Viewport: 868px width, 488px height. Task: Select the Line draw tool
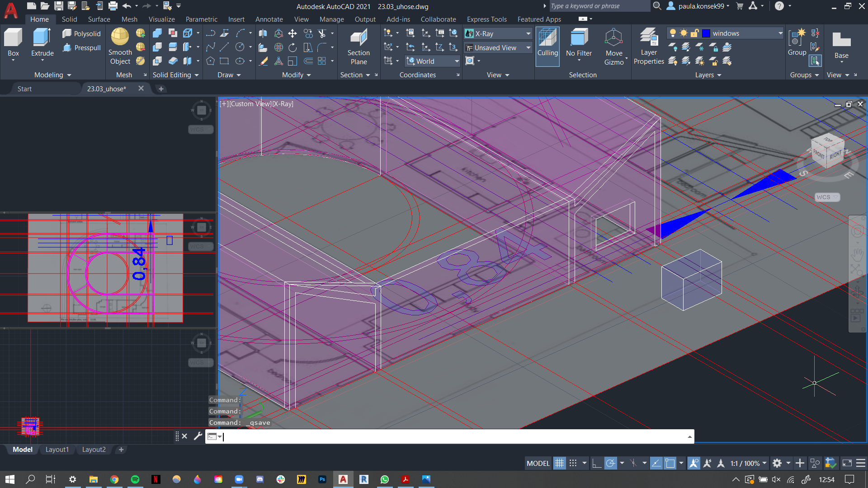coord(224,47)
